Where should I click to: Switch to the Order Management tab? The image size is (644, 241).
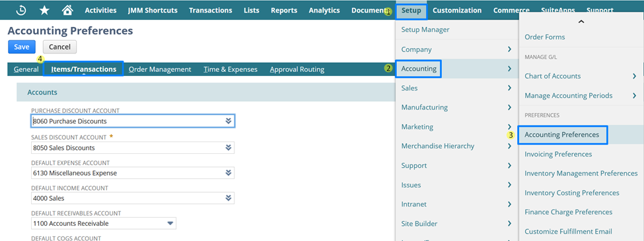tap(160, 69)
